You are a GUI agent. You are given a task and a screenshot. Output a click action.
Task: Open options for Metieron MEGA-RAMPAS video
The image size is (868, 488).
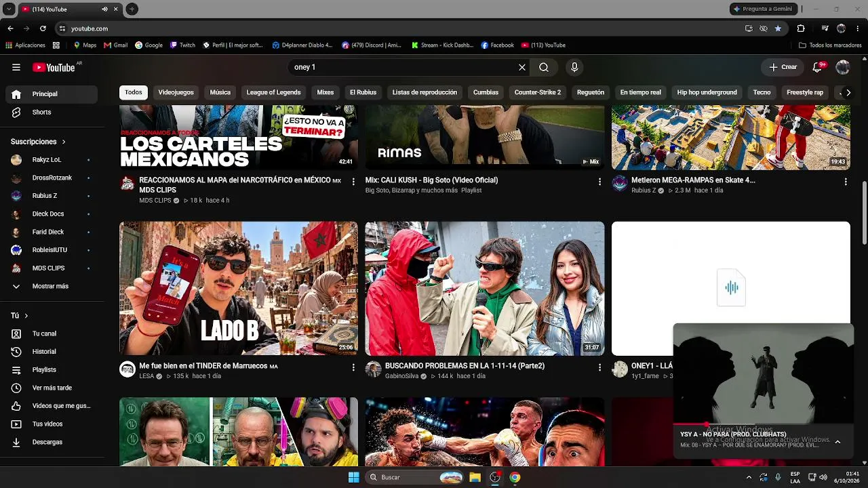click(x=846, y=182)
